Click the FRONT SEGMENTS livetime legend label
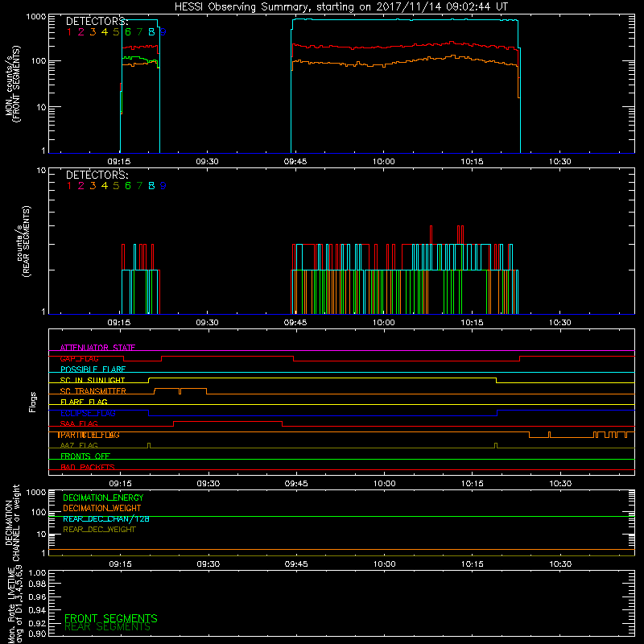Image resolution: width=644 pixels, height=644 pixels. pos(111,618)
